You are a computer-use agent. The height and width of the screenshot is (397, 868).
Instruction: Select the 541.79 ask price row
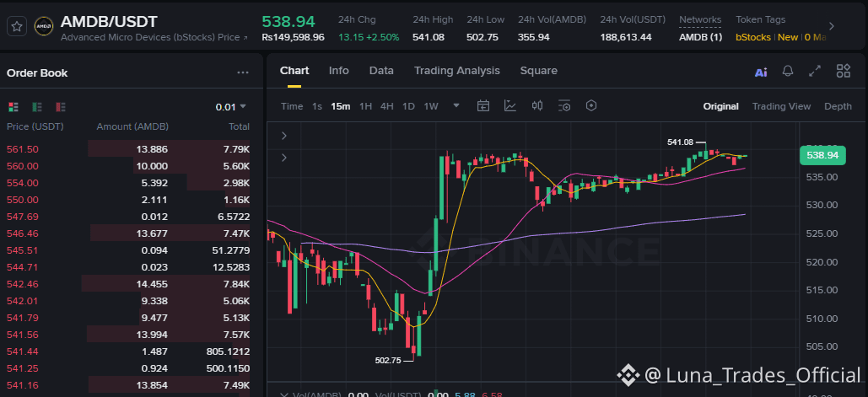[128, 318]
